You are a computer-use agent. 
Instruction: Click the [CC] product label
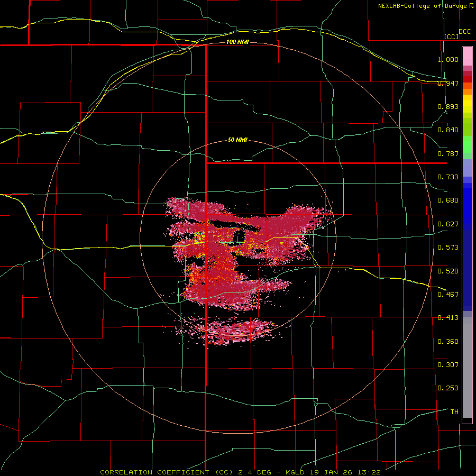pyautogui.click(x=452, y=36)
